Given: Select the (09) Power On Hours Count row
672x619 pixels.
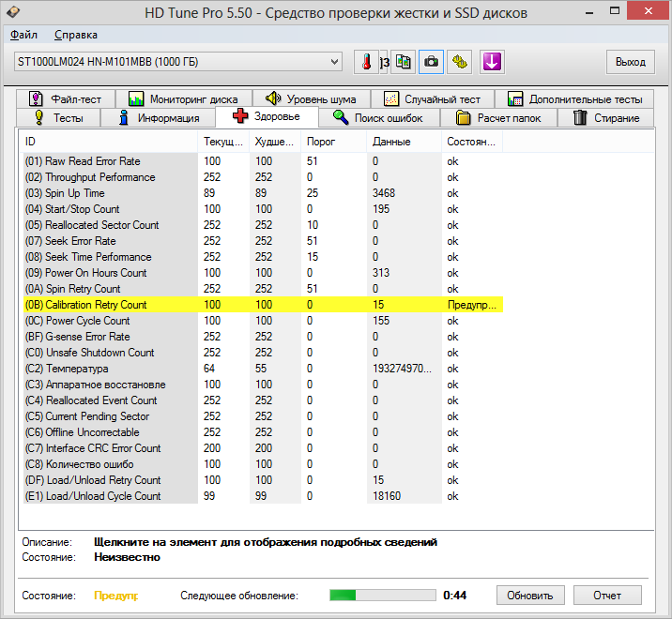Looking at the screenshot, I should 263,272.
